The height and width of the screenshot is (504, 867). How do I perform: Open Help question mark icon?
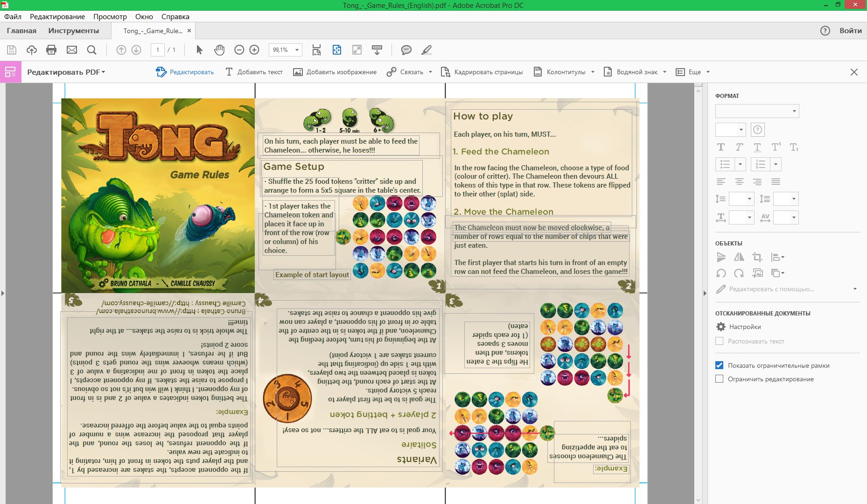coord(825,31)
